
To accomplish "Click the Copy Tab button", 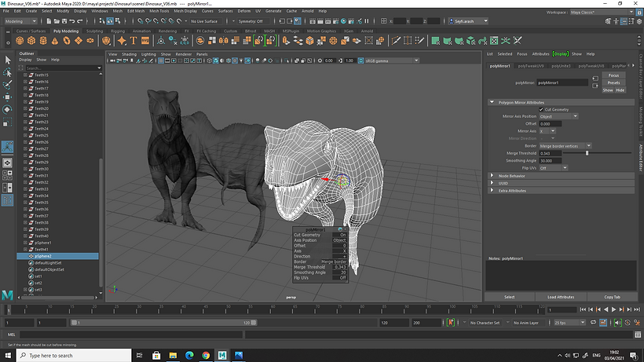I will 612,297.
